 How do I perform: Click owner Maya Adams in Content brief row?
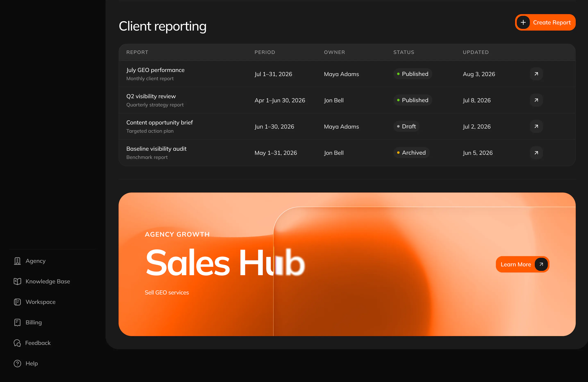(341, 127)
